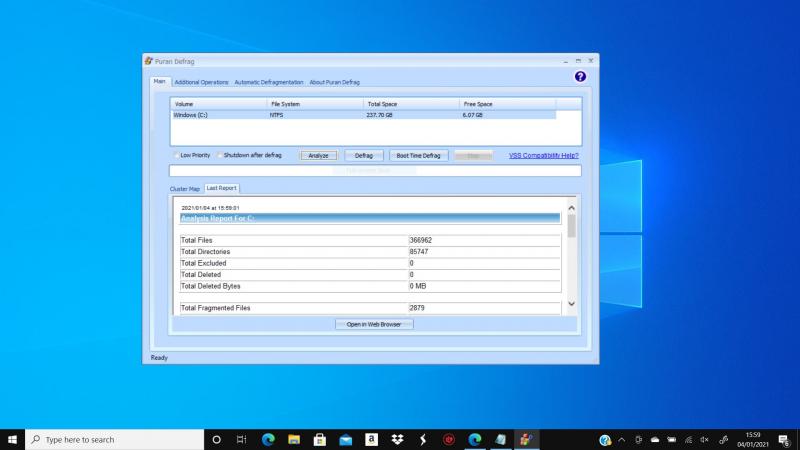This screenshot has height=450, width=800.
Task: Select Windows (C:) volume row
Action: (364, 115)
